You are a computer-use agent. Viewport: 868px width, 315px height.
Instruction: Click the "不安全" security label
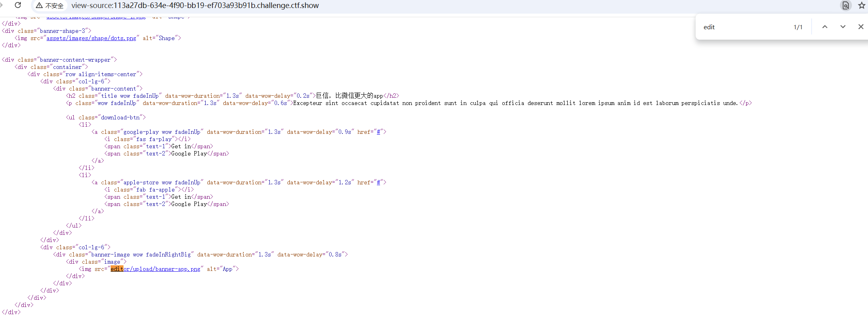click(x=54, y=6)
